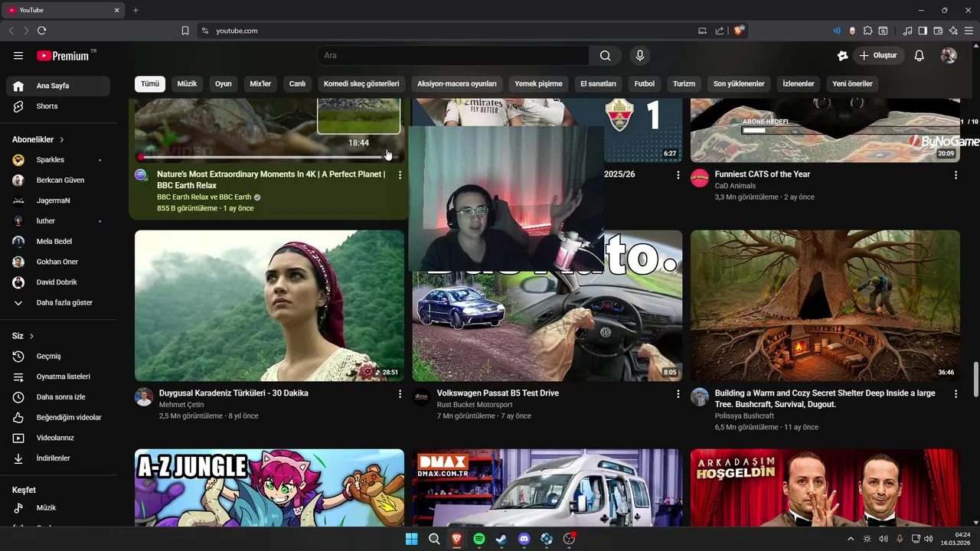This screenshot has width=980, height=551.
Task: Open Sparkles channel subscription
Action: (x=58, y=160)
